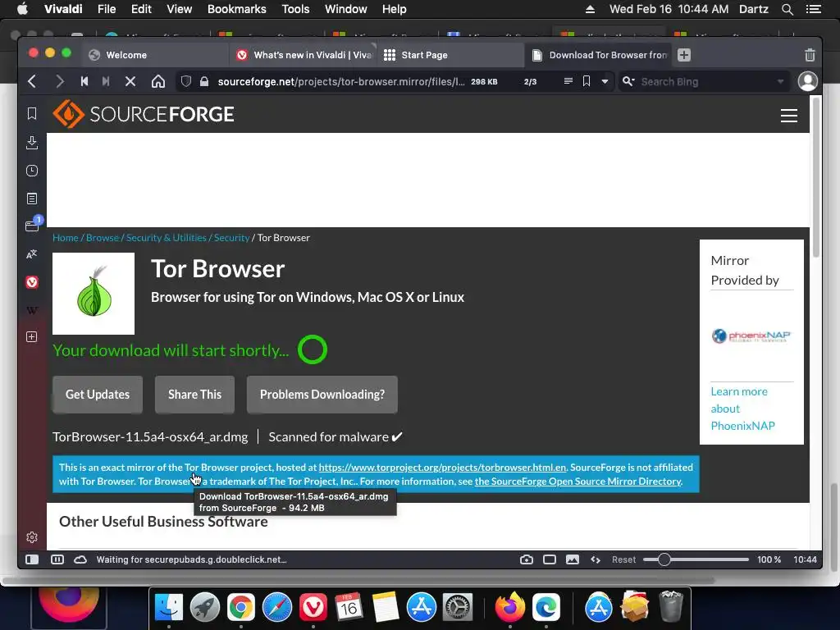The image size is (840, 630).
Task: Select Download Tor Browser tab
Action: 599,55
